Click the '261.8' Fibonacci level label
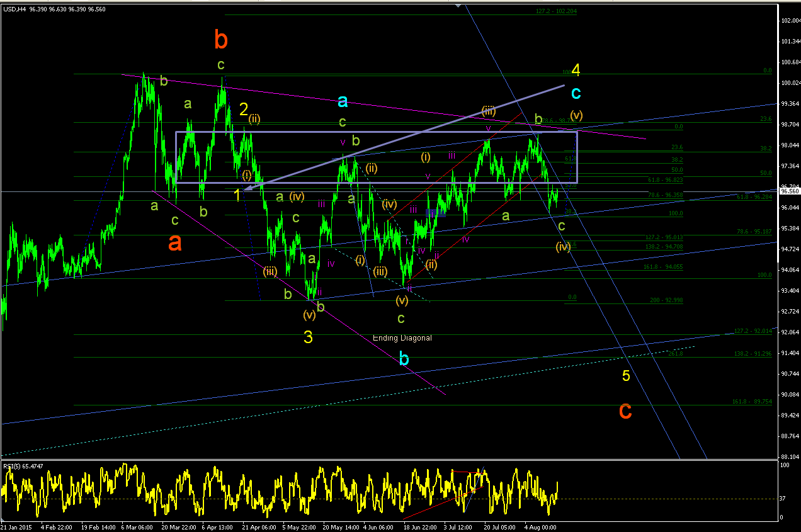This screenshot has width=801, height=532. tap(676, 354)
